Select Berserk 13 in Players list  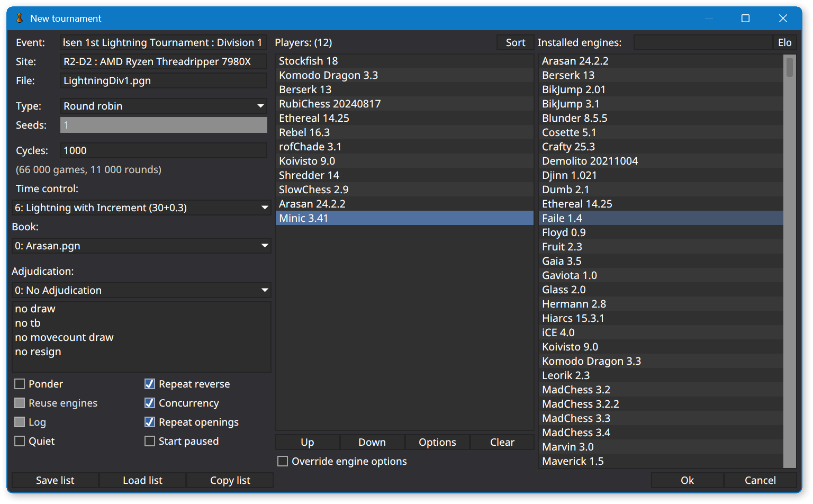404,89
